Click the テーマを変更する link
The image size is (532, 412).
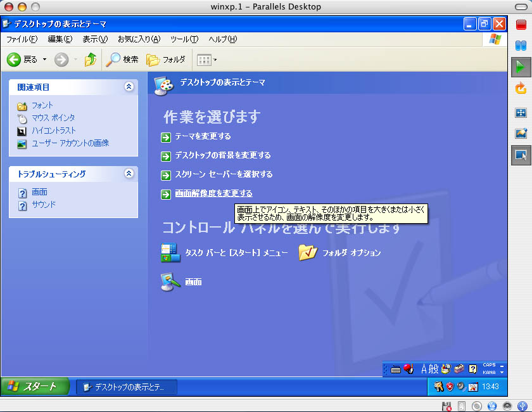[x=203, y=136]
